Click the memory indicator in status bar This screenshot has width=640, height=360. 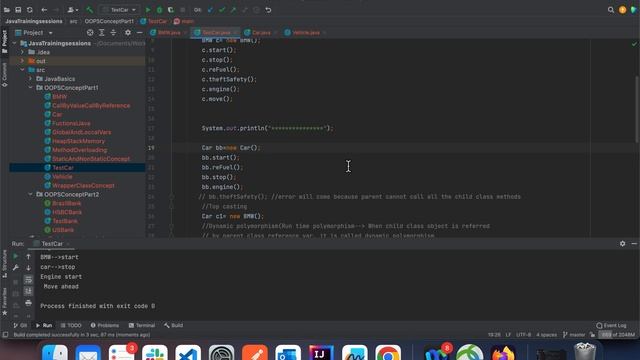click(619, 335)
